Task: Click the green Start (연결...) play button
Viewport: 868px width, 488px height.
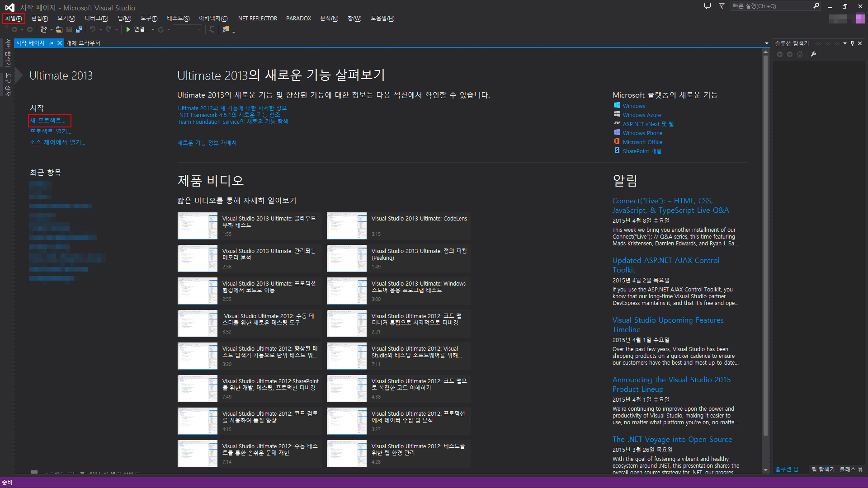Action: pos(128,29)
